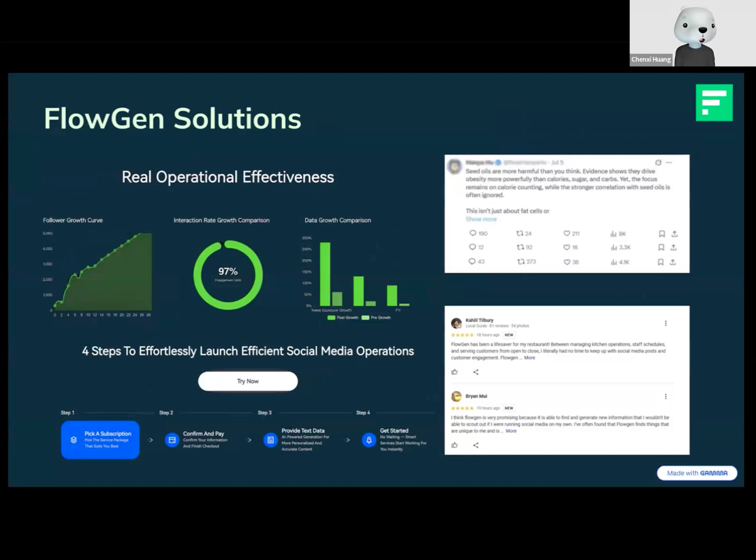
Task: Click the reply icon showing 12
Action: click(472, 247)
